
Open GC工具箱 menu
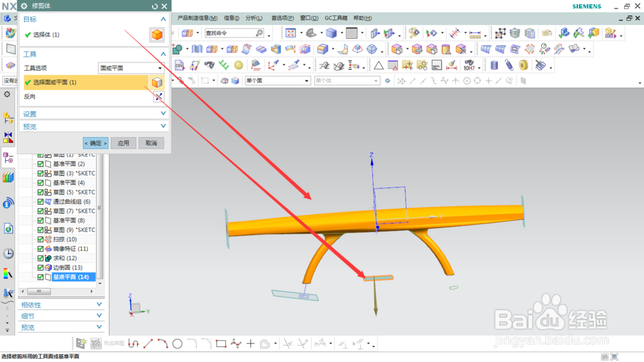[x=336, y=18]
